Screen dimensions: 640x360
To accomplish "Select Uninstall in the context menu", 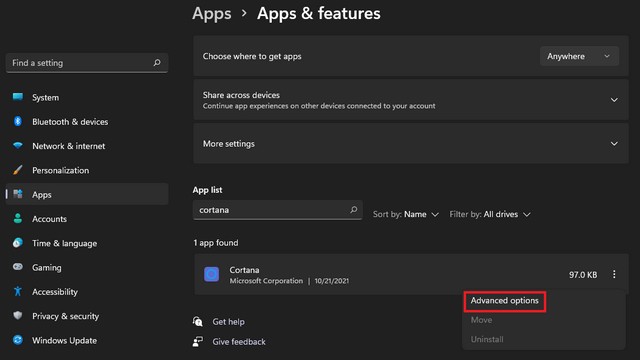I will [487, 339].
